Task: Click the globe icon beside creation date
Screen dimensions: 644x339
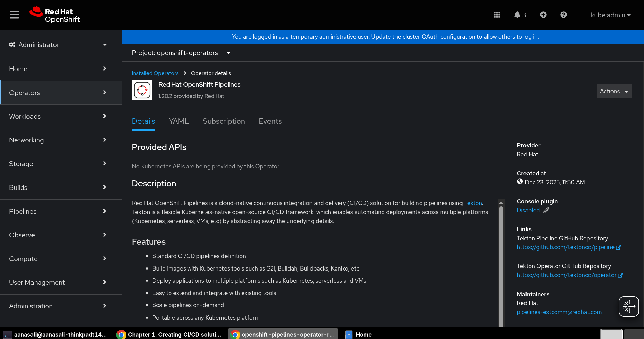Action: 520,182
